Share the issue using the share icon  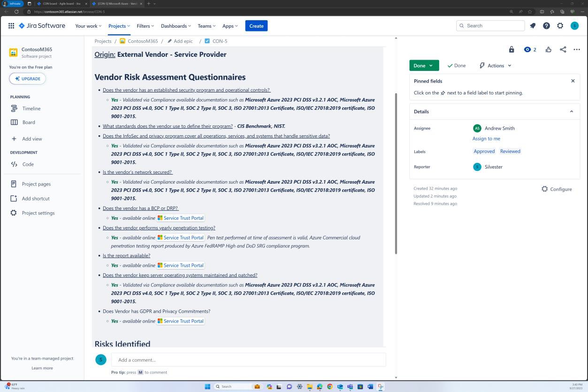(562, 49)
